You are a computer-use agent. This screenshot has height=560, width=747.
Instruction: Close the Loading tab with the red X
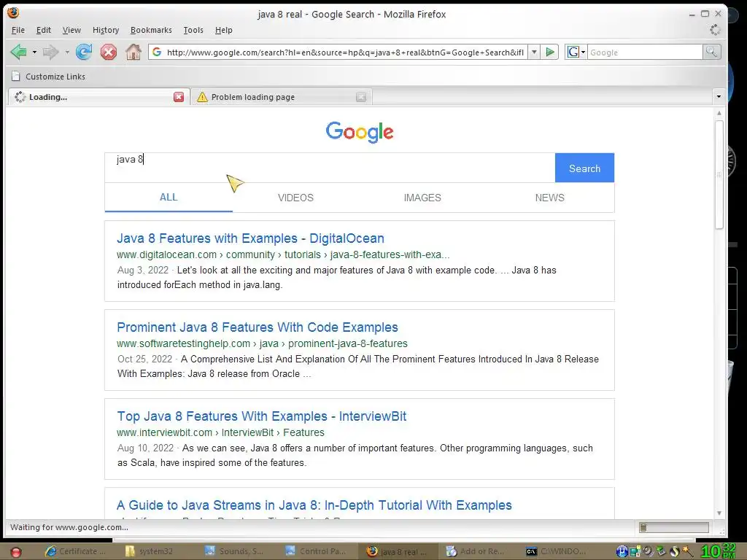(x=179, y=97)
